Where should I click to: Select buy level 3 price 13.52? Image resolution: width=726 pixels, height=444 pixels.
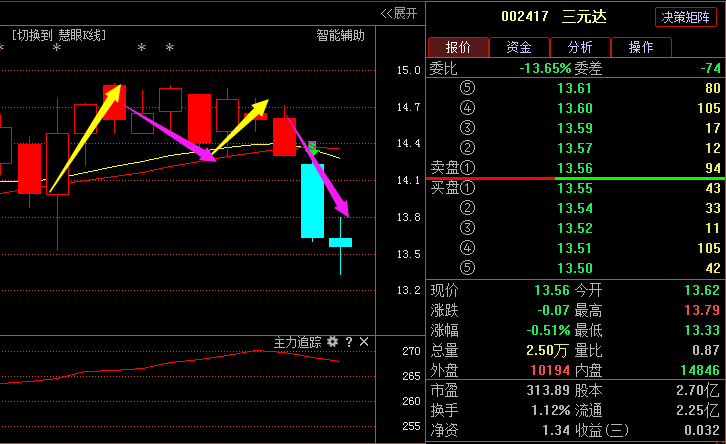tap(575, 228)
